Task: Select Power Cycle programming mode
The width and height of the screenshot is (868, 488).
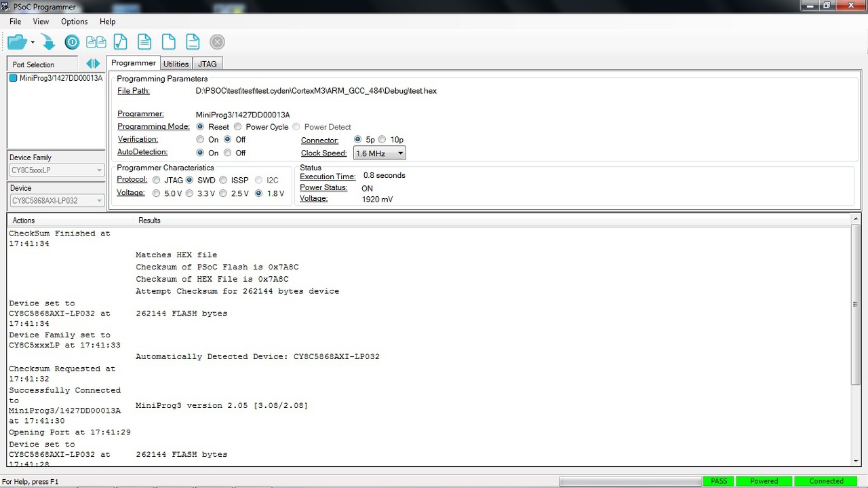Action: point(237,127)
